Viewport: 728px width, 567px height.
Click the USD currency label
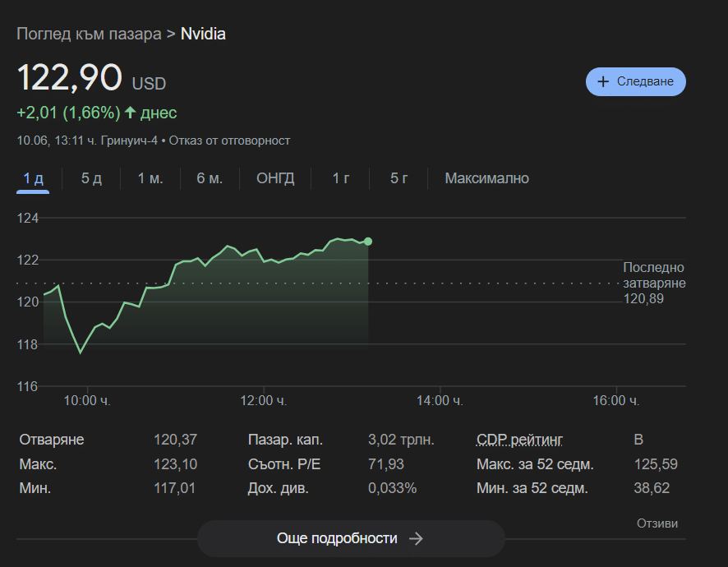[x=149, y=84]
